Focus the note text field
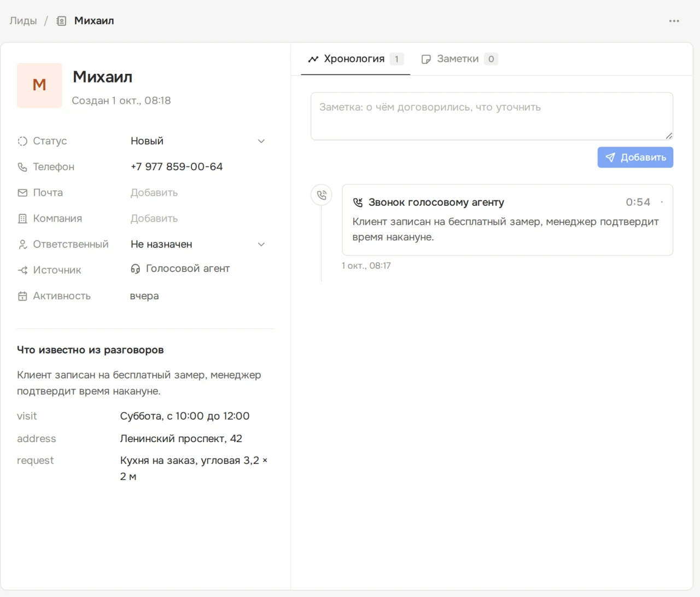Screen dimensions: 700x597 pos(492,116)
